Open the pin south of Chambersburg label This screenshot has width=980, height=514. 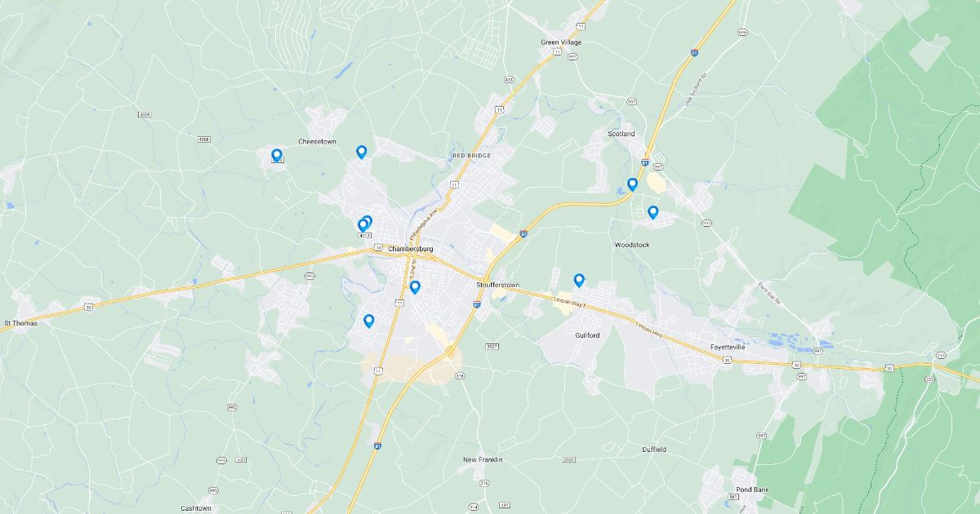415,287
